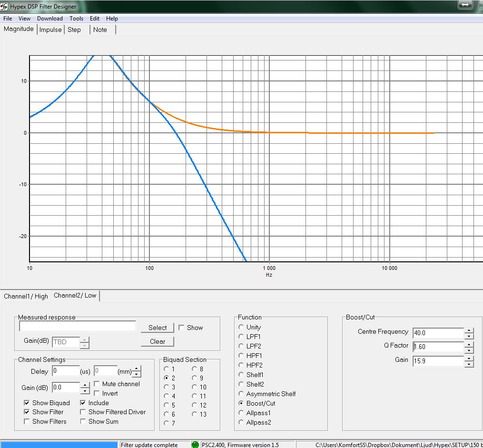Image resolution: width=483 pixels, height=448 pixels.
Task: Switch to the Impulse tab
Action: pos(50,30)
